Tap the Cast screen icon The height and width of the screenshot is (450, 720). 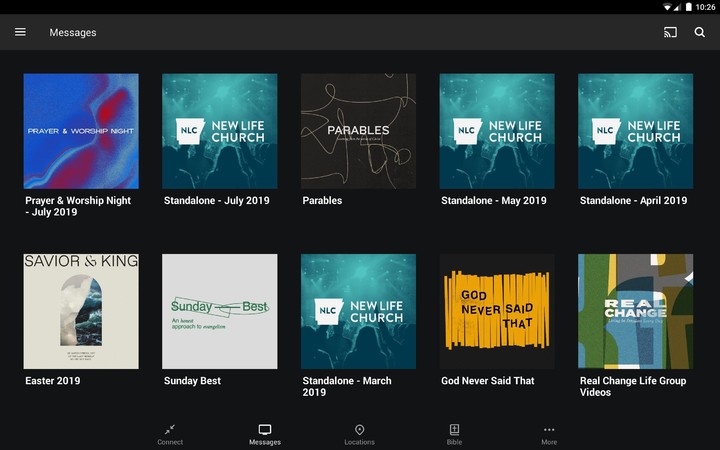pos(670,32)
